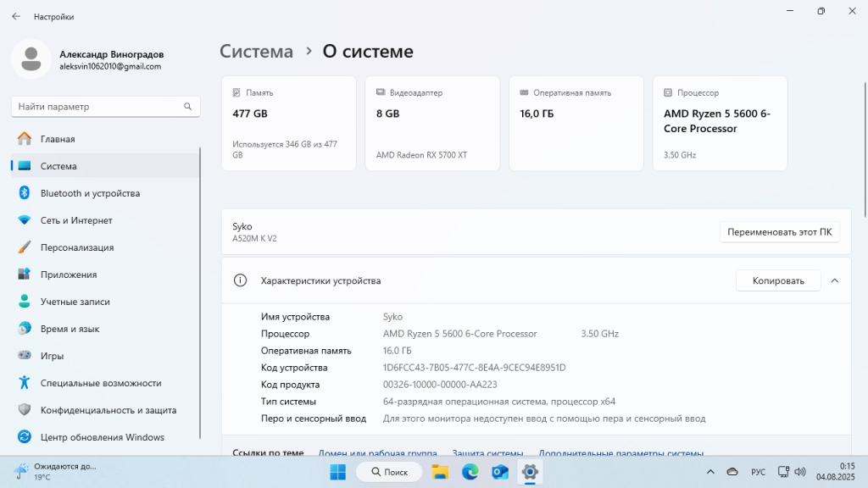Launch Microsoft Edge from taskbar
868x488 pixels.
tap(470, 472)
